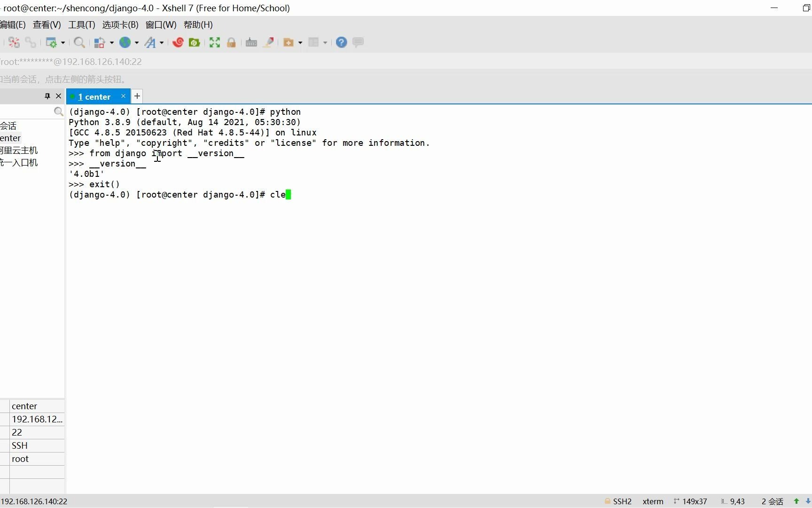This screenshot has height=508, width=812.
Task: Expand the encoding globe dropdown arrow
Action: click(x=136, y=43)
